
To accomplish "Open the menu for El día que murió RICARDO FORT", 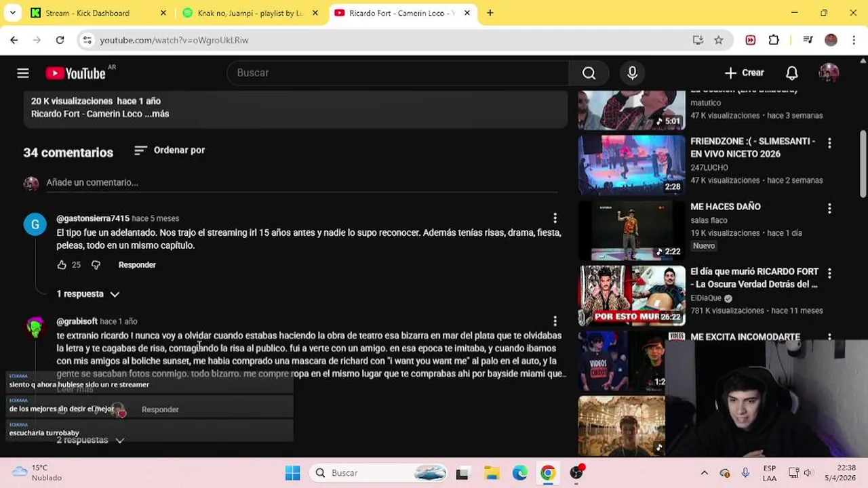I will click(x=829, y=273).
